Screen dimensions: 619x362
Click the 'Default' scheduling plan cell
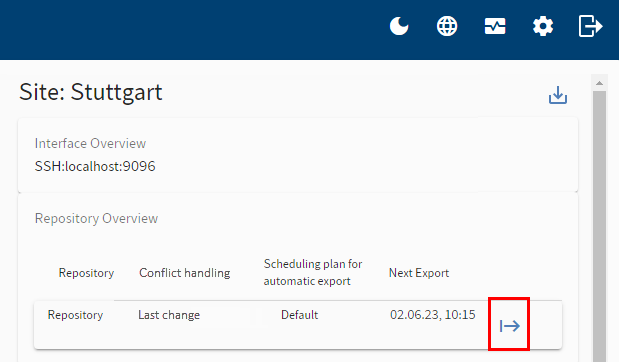300,315
